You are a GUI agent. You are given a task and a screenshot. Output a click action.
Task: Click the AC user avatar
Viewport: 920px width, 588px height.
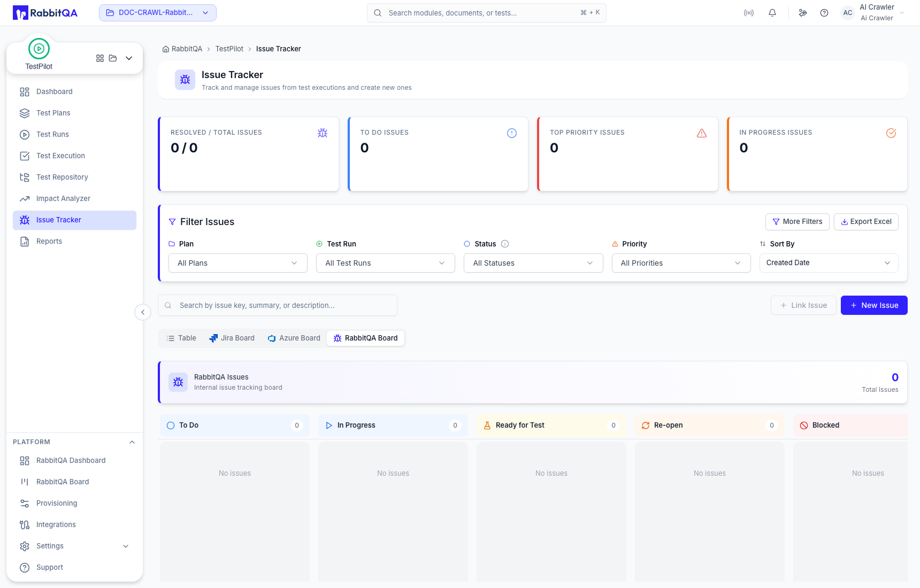click(848, 13)
